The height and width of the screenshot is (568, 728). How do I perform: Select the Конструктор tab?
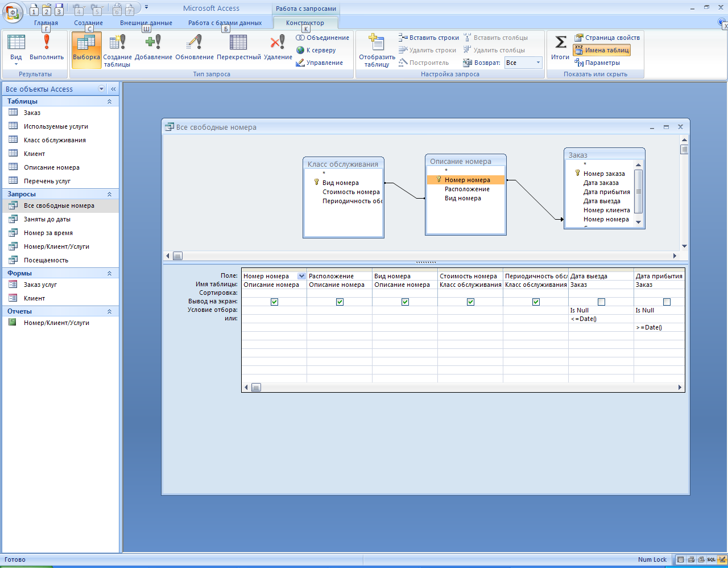tap(305, 23)
